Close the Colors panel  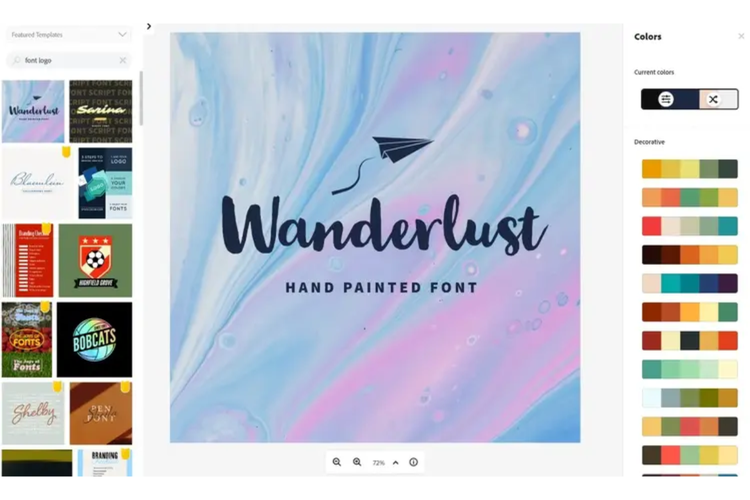point(741,36)
